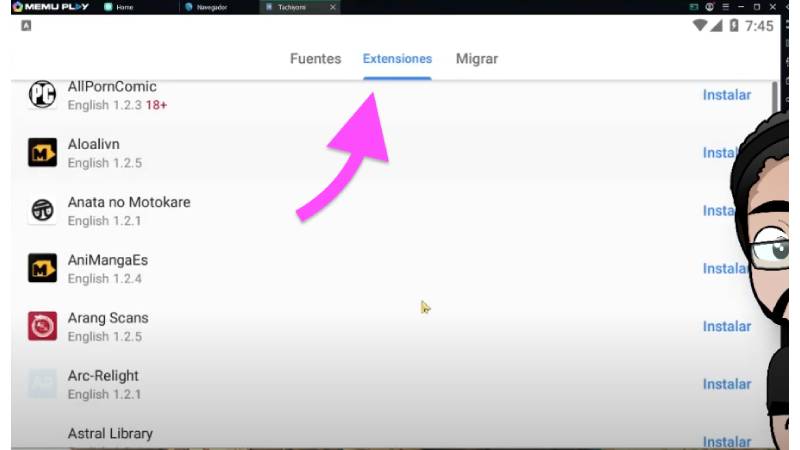Screen dimensions: 800x450
Task: Click the Aloalivn extension icon
Action: [x=42, y=152]
